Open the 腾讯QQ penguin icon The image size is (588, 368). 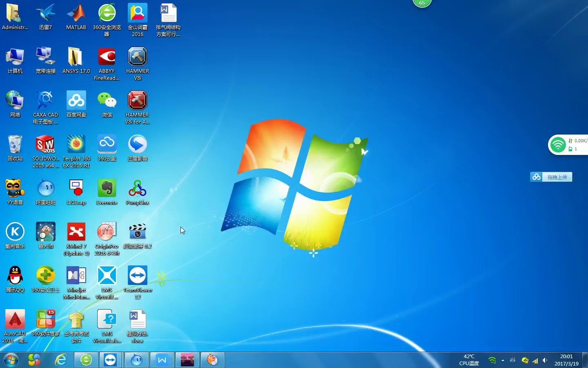click(x=15, y=279)
